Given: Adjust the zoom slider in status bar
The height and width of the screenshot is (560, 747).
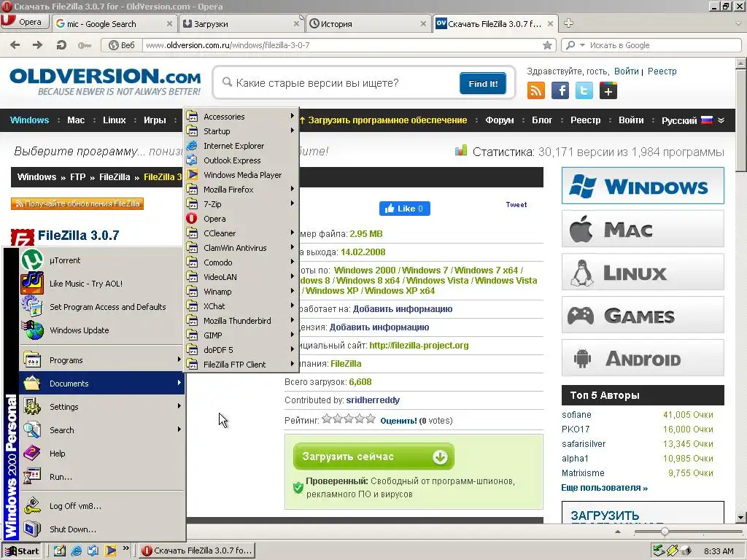Looking at the screenshot, I should (665, 532).
